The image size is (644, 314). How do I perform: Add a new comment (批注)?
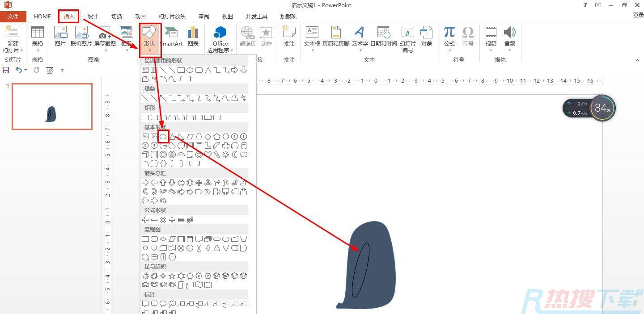[289, 37]
